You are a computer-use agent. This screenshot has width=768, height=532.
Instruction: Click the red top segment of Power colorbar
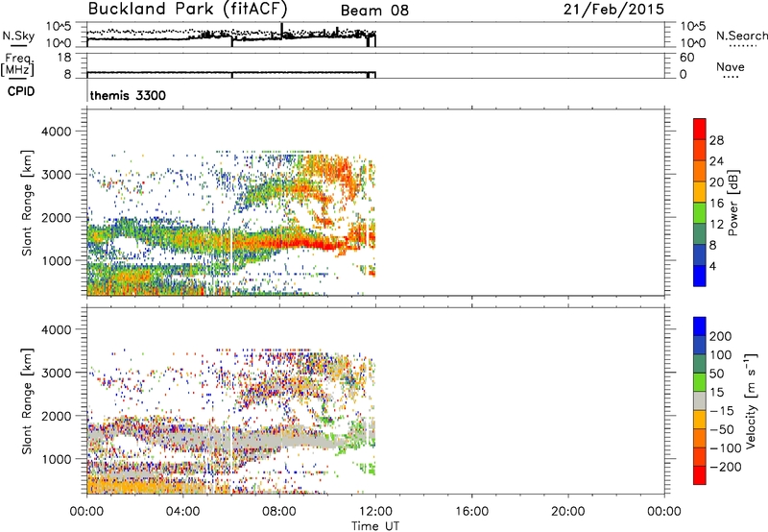click(x=700, y=129)
